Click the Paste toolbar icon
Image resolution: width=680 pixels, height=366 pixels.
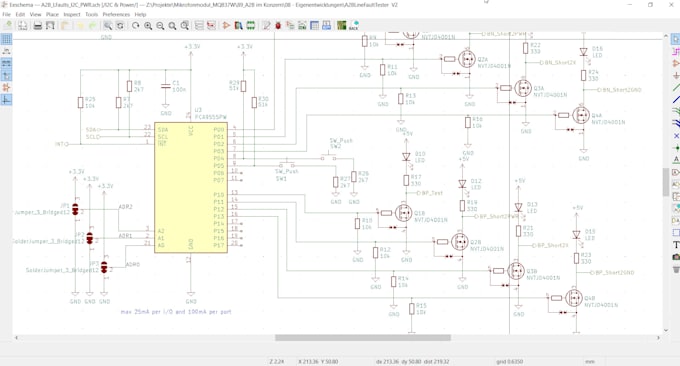(x=65, y=26)
